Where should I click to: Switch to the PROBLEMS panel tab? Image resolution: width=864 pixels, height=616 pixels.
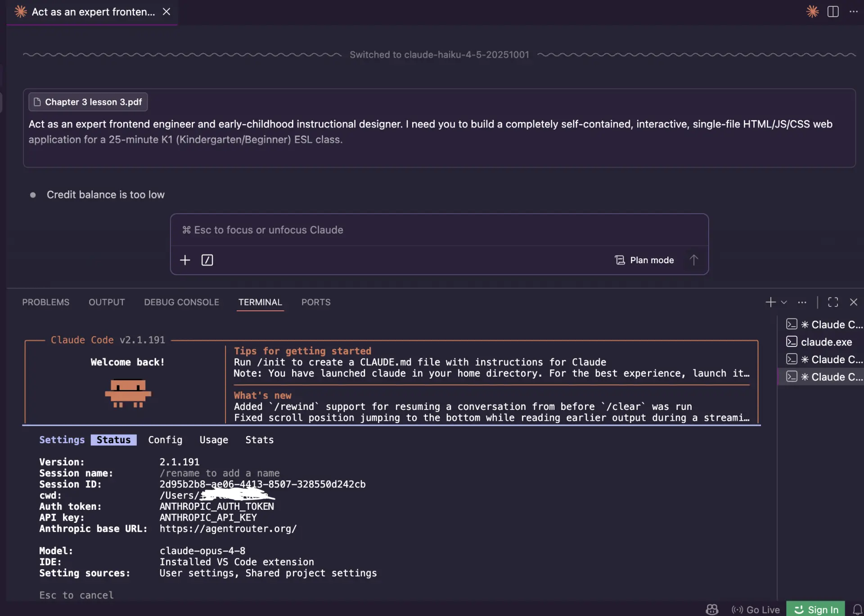pos(46,302)
